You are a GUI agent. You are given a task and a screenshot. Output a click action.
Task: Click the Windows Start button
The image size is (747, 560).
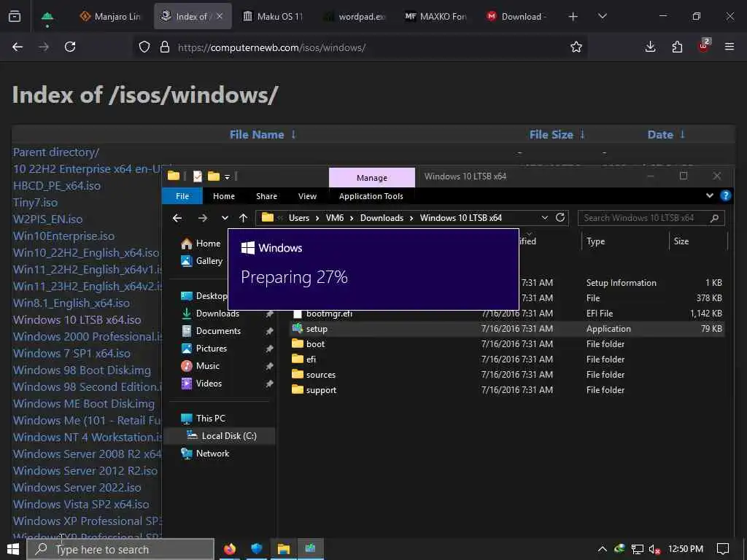pyautogui.click(x=13, y=549)
